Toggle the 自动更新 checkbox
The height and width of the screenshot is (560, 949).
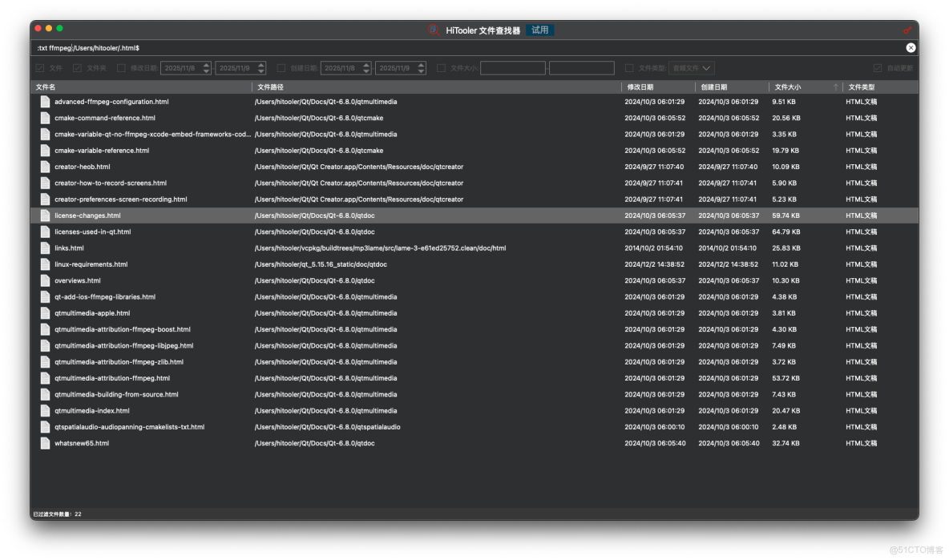click(x=878, y=68)
